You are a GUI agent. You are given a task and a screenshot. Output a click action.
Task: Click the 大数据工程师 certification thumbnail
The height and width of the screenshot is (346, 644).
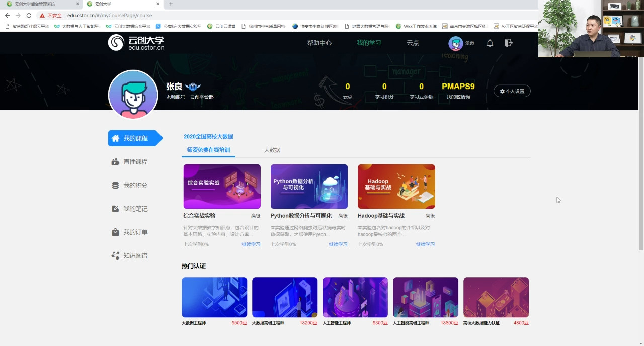(x=214, y=297)
